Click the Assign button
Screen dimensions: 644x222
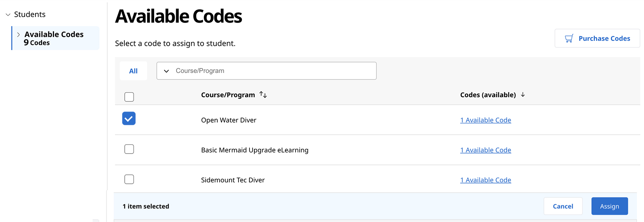[x=609, y=206]
